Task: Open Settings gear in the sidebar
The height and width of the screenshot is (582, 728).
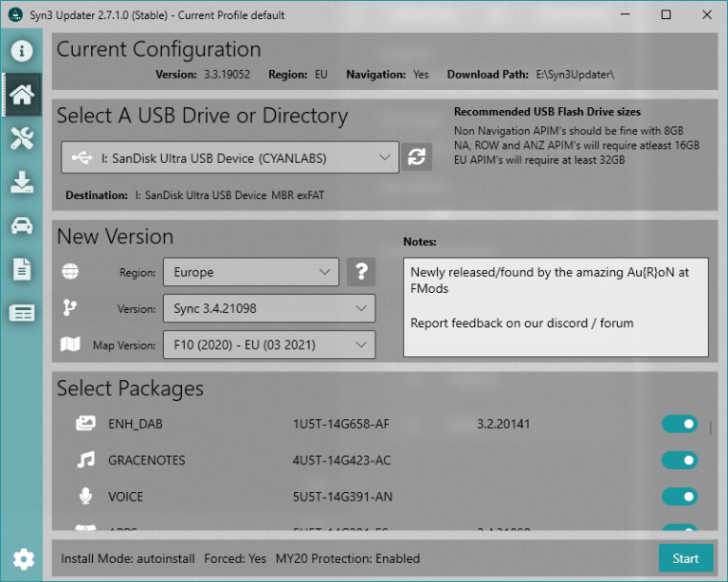Action: pos(23,559)
